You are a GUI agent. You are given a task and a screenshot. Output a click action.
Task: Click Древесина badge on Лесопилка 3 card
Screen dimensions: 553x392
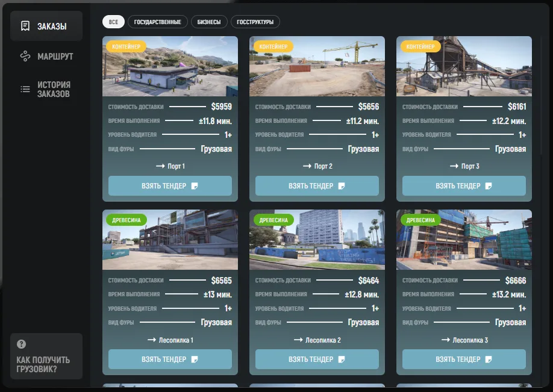pos(420,220)
